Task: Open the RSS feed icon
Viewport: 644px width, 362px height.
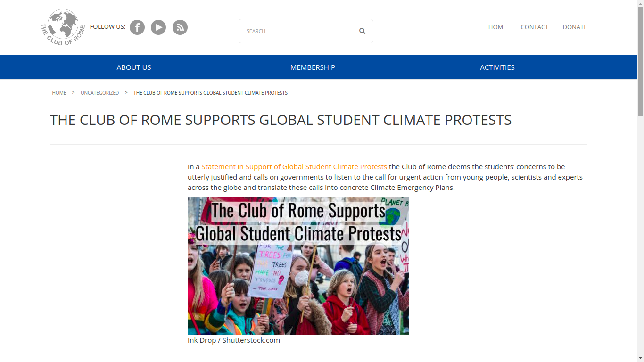Action: pos(180,27)
